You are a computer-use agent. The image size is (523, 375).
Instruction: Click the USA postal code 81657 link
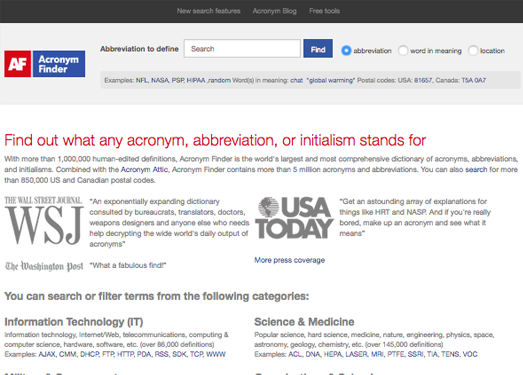coord(423,80)
